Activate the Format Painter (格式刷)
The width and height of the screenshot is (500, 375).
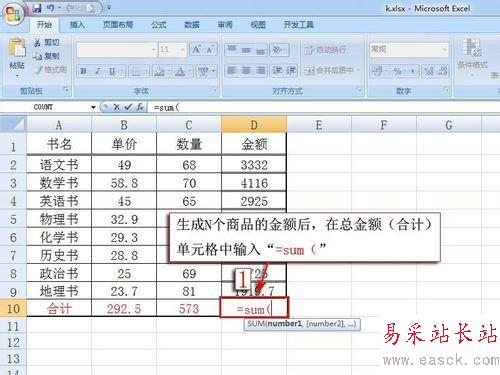pos(50,70)
